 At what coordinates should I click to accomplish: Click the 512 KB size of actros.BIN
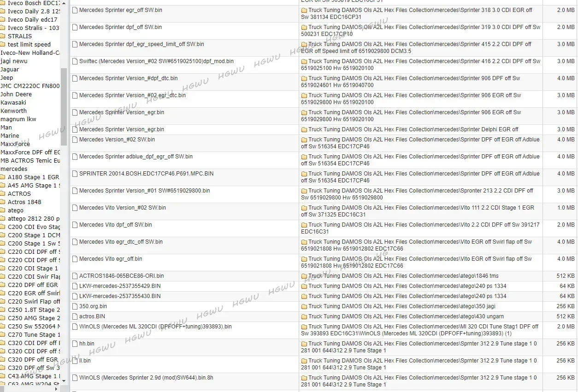566,316
